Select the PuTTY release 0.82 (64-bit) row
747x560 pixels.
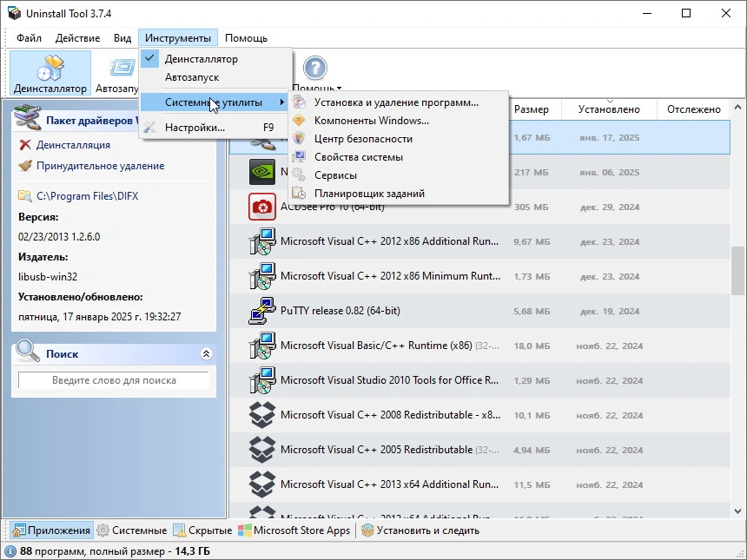pos(479,311)
